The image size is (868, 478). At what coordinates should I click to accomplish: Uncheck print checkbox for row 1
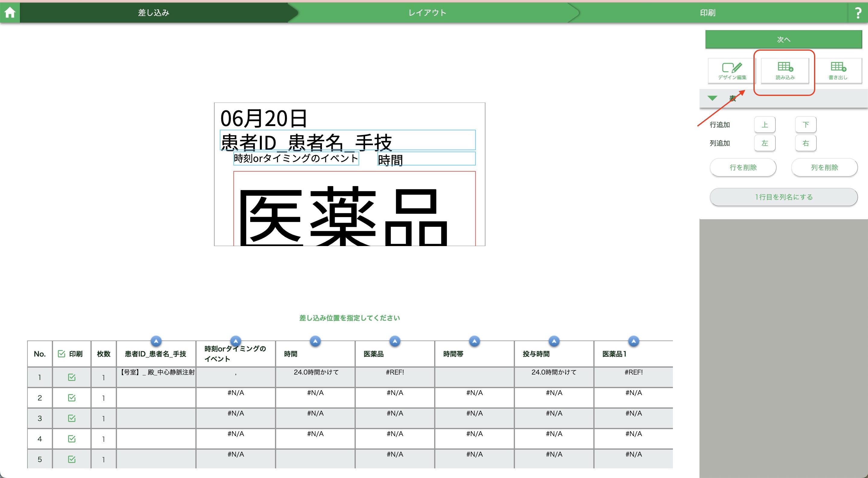click(x=71, y=377)
